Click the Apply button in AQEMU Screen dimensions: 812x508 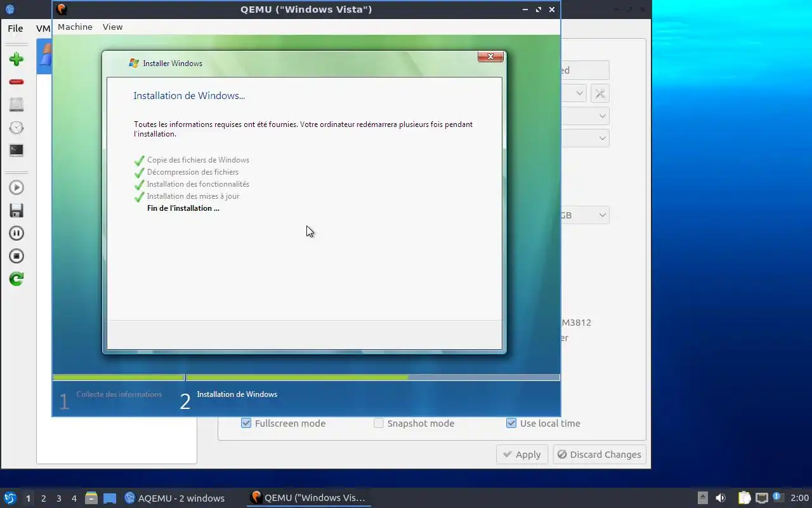tap(521, 455)
